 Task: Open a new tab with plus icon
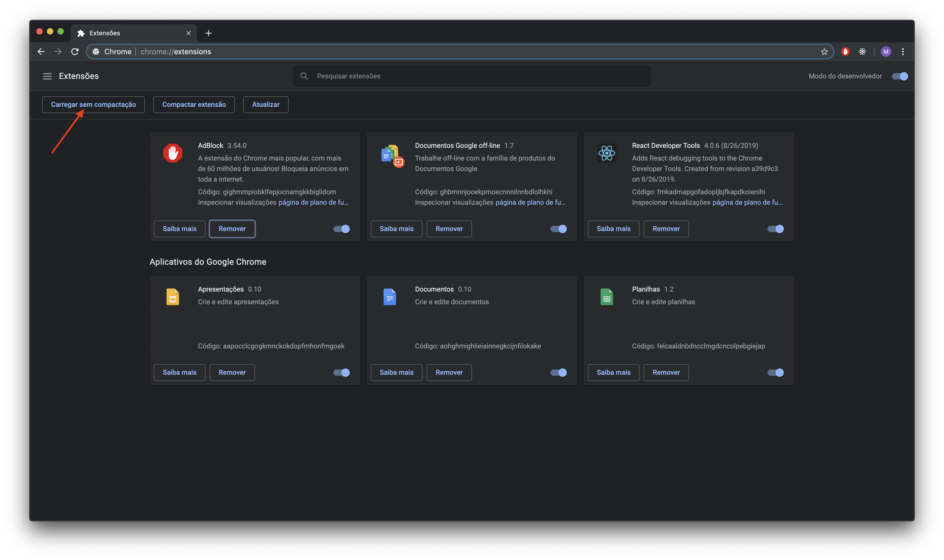click(x=208, y=33)
